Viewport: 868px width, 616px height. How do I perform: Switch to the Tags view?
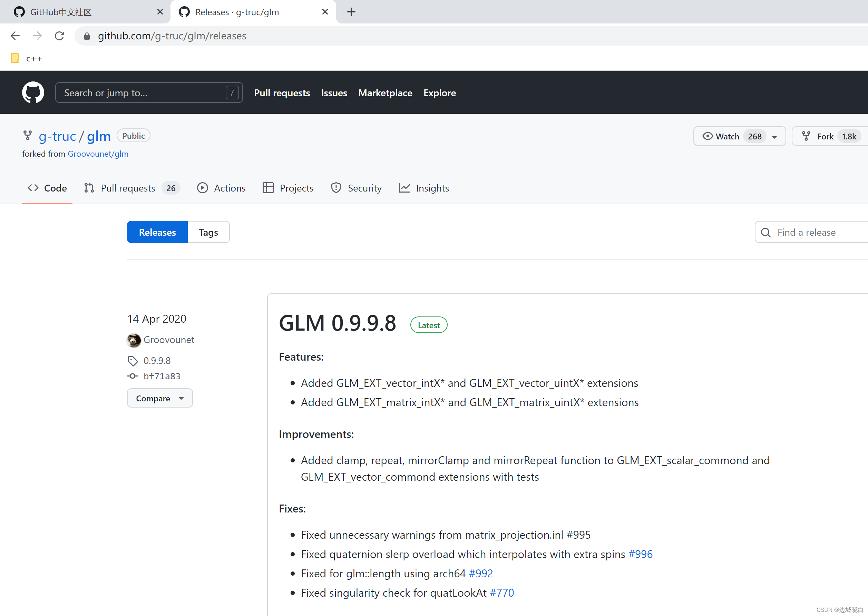[208, 232]
